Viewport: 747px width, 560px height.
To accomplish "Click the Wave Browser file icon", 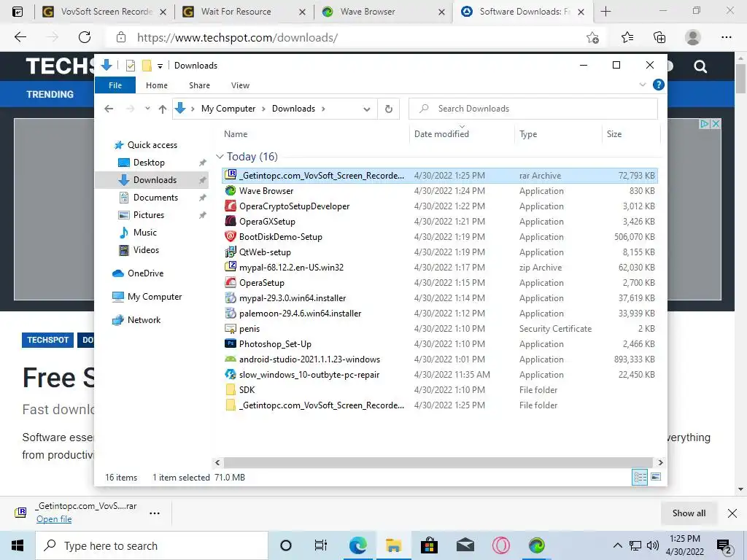I will click(x=231, y=191).
